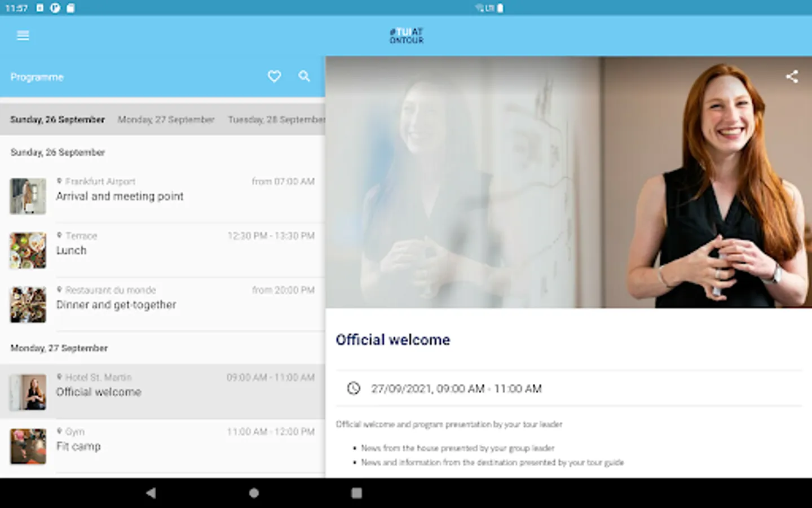Viewport: 812px width, 508px height.
Task: Share the Official welcome event
Action: 793,76
